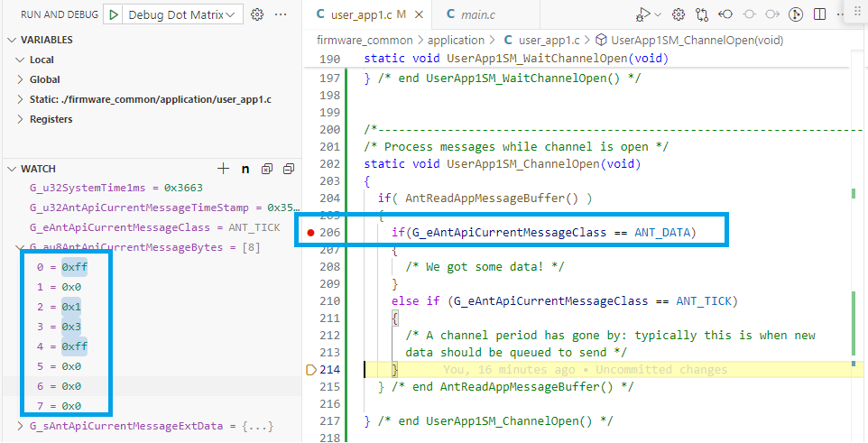Click line number 204 in the gutter
The height and width of the screenshot is (443, 868).
(x=330, y=198)
